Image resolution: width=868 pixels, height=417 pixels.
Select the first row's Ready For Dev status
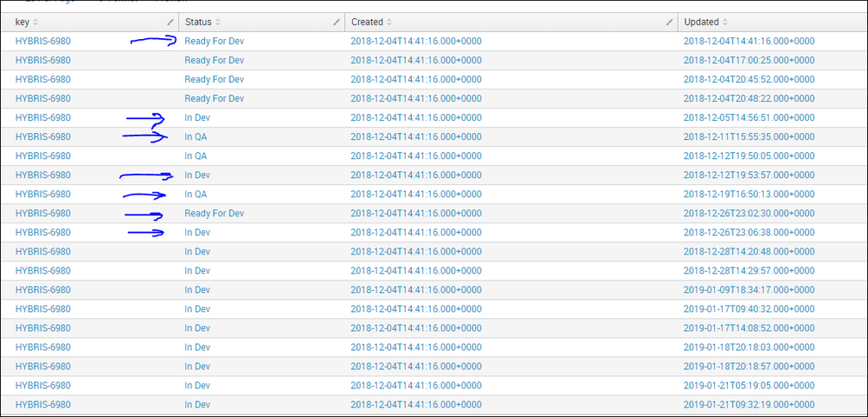pyautogui.click(x=214, y=41)
